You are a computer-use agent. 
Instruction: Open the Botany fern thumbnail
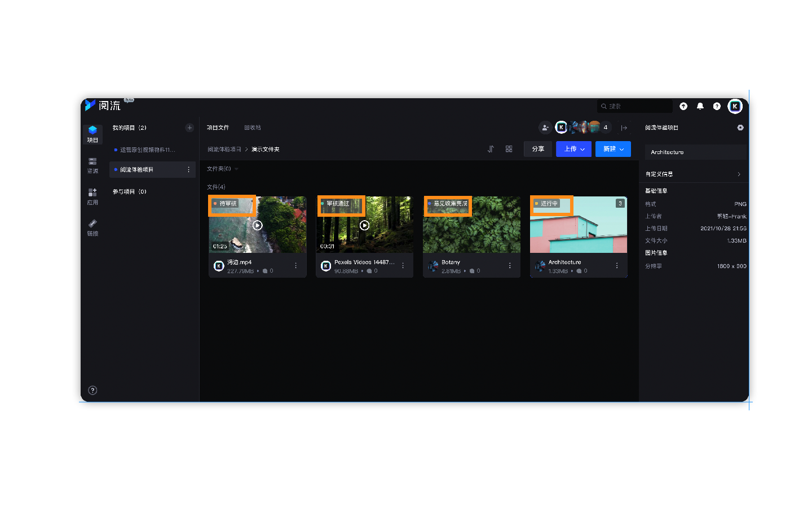pyautogui.click(x=472, y=225)
